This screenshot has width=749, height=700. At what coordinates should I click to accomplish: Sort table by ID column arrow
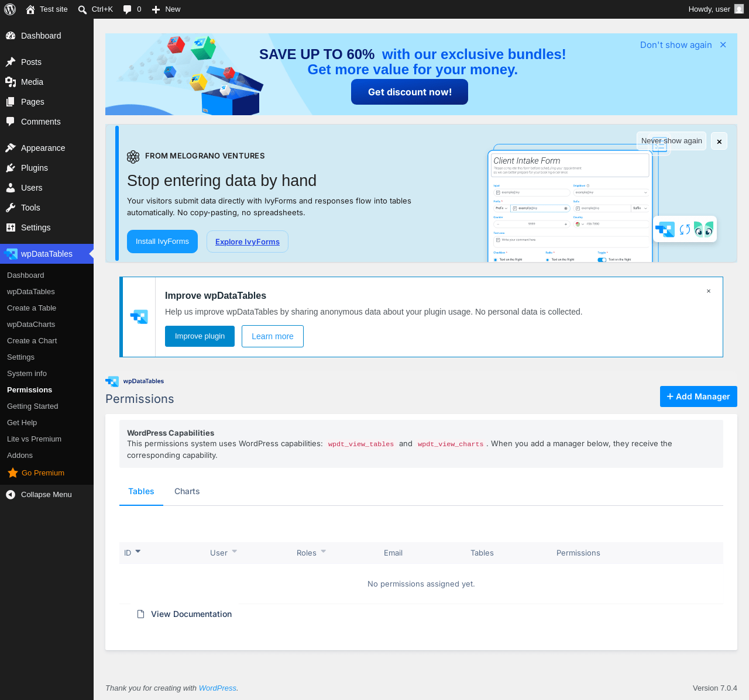tap(138, 551)
